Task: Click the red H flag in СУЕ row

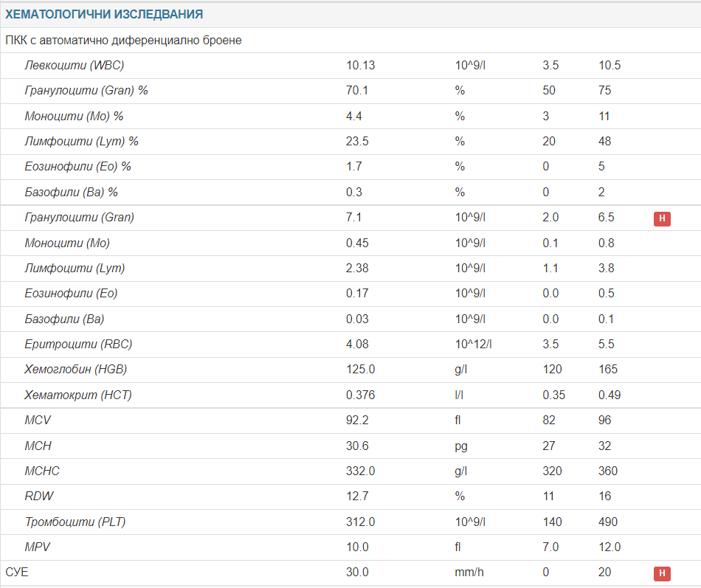Action: coord(662,573)
